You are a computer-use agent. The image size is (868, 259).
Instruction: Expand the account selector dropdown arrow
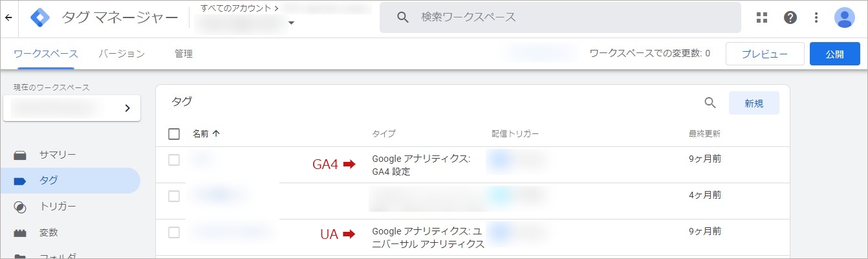(291, 23)
